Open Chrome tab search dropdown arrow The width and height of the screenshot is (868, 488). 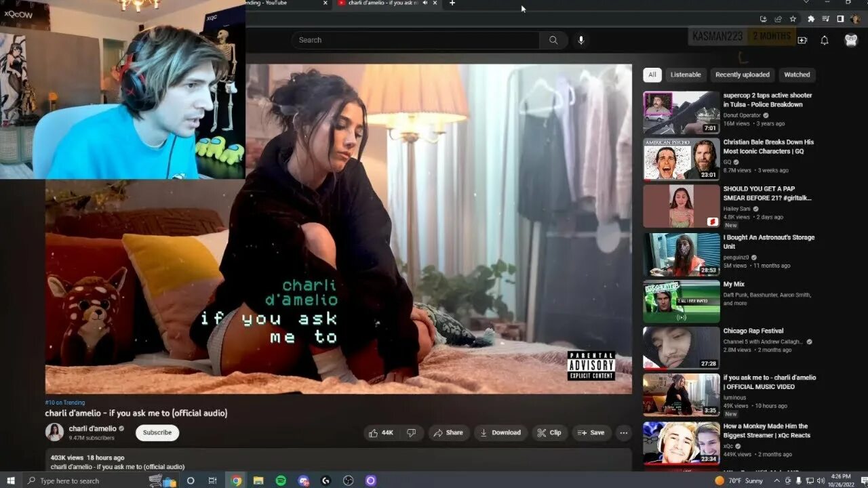tap(806, 3)
